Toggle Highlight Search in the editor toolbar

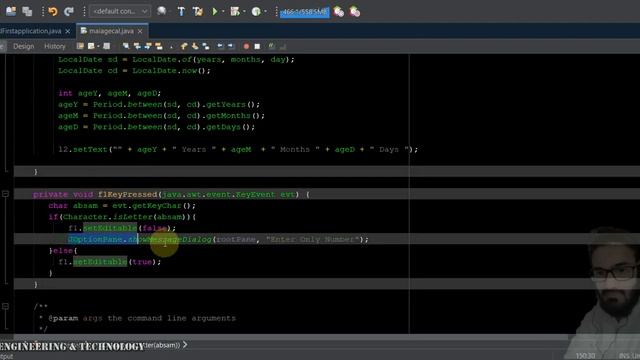point(159,46)
